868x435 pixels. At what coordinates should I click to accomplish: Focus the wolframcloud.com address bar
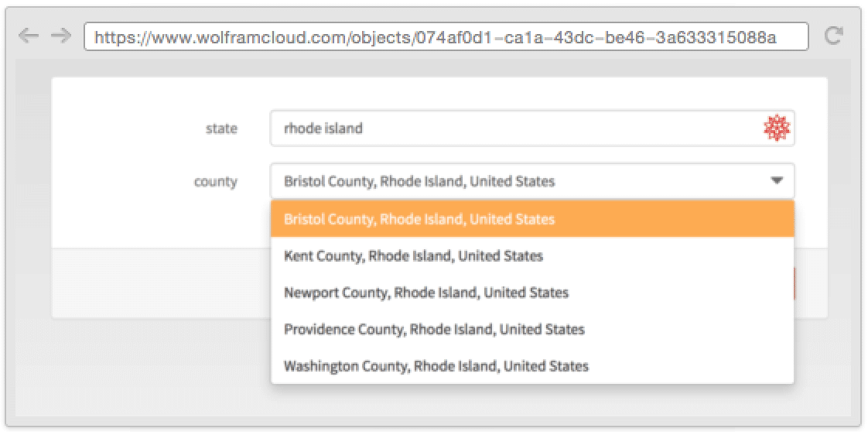(x=446, y=36)
